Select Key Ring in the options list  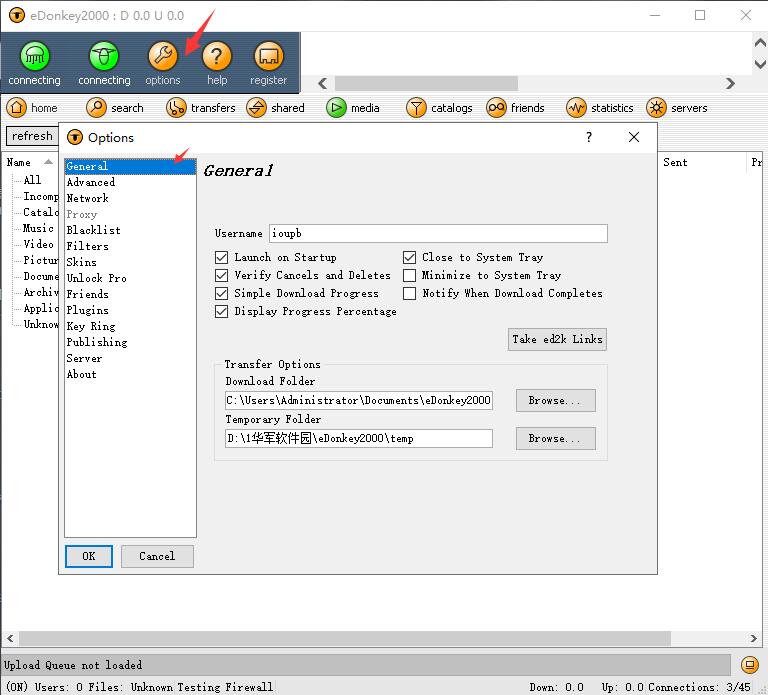coord(130,326)
